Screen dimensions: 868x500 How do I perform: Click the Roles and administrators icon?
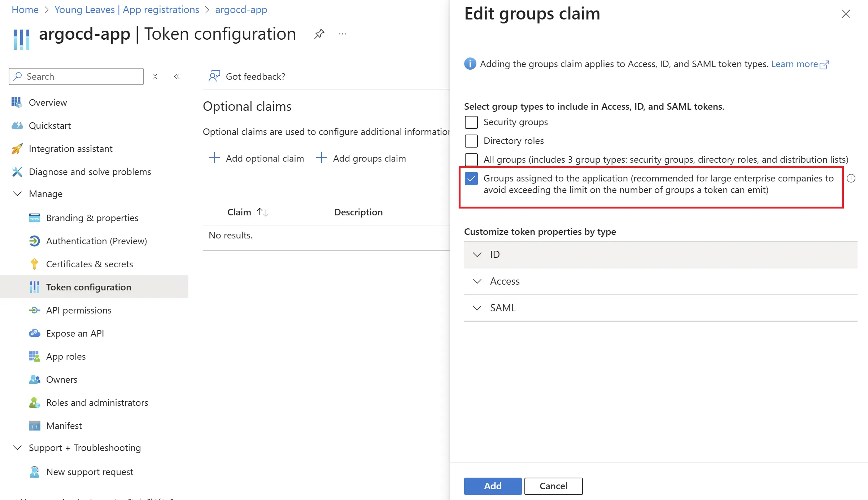tap(34, 403)
